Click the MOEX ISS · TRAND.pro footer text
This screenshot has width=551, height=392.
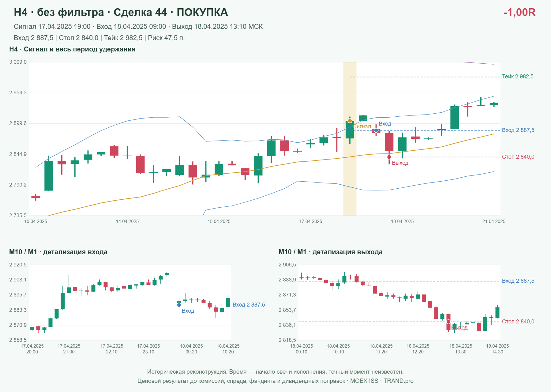pos(382,381)
